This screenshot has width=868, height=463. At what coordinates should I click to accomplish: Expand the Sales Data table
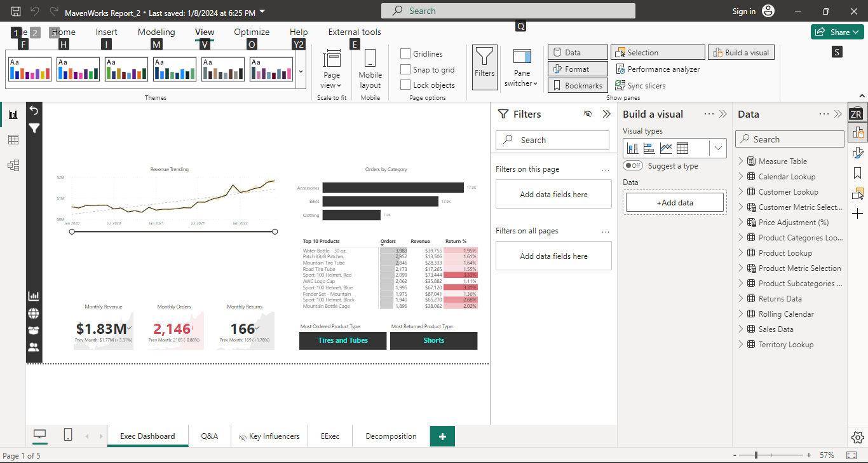coord(741,329)
